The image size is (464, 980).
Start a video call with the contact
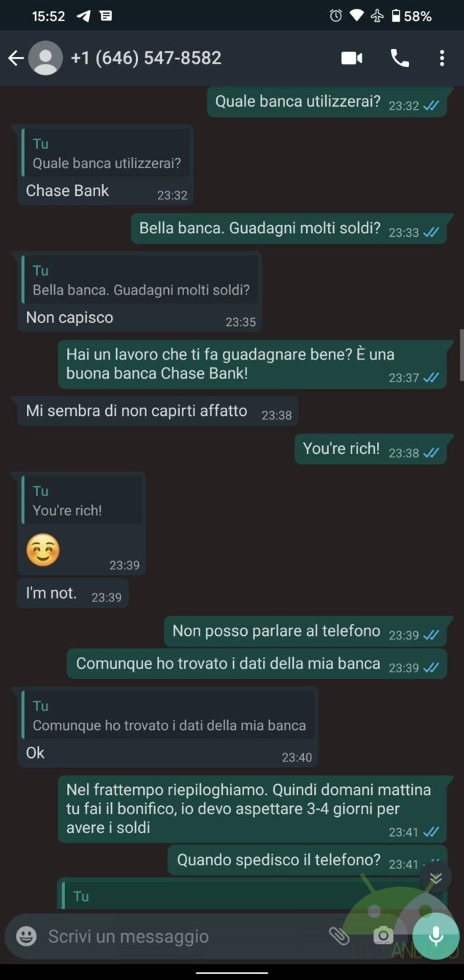[352, 58]
